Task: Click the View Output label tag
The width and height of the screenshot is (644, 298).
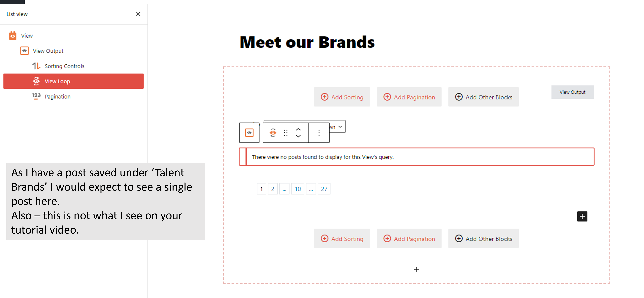Action: pos(573,92)
